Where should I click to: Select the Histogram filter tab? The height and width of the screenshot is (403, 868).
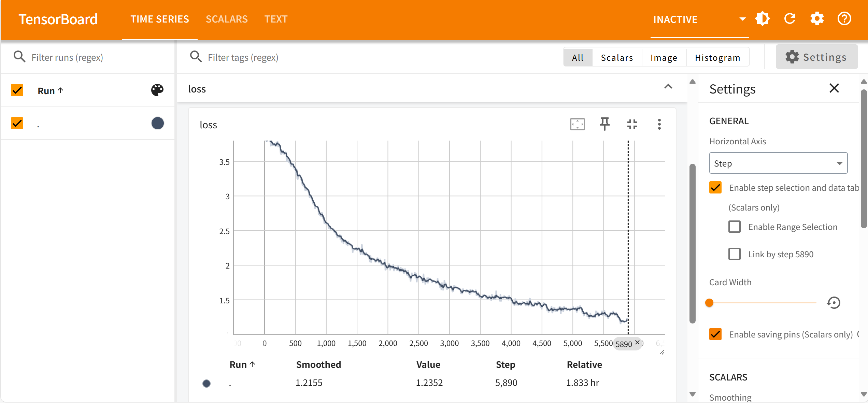click(x=717, y=58)
